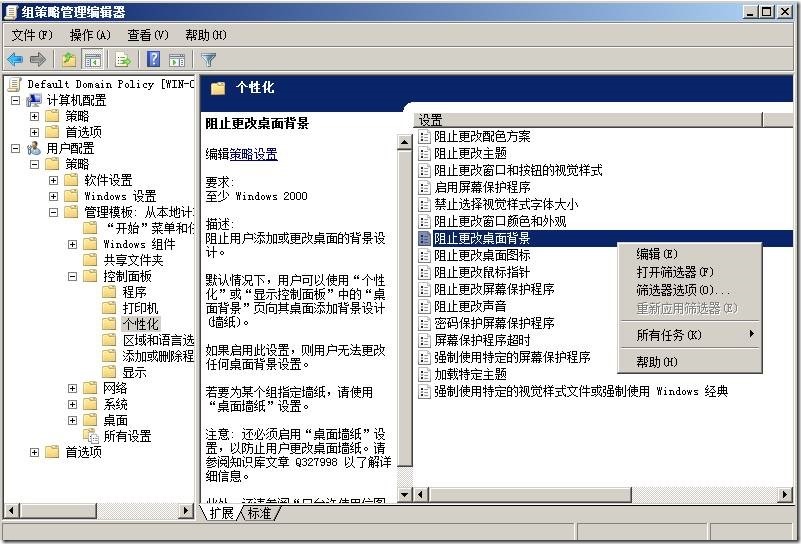Image resolution: width=801 pixels, height=544 pixels.
Task: Select the 区域和语言选项 tree item
Action: coord(158,340)
